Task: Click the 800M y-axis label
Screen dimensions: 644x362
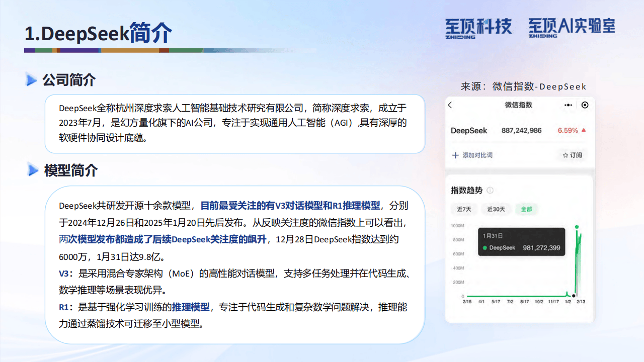Action: 458,240
